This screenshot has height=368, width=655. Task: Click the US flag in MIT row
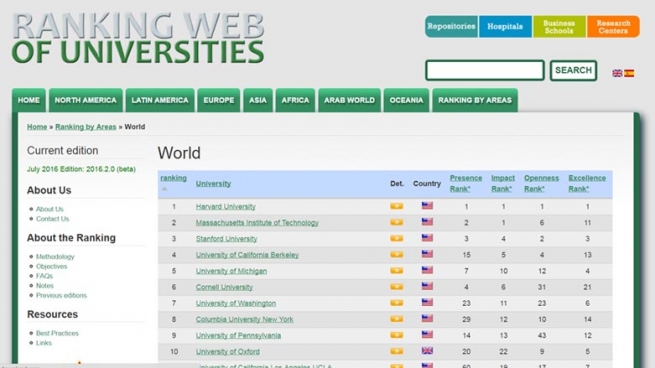[x=427, y=222]
